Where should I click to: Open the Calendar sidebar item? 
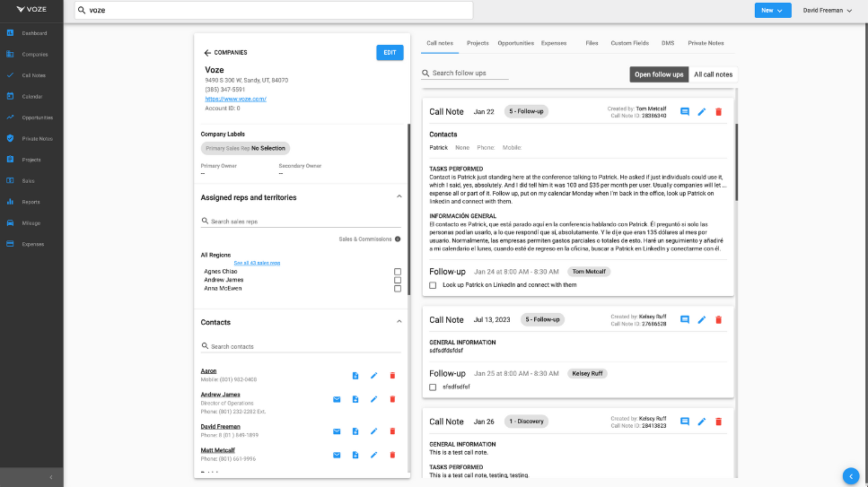(31, 96)
